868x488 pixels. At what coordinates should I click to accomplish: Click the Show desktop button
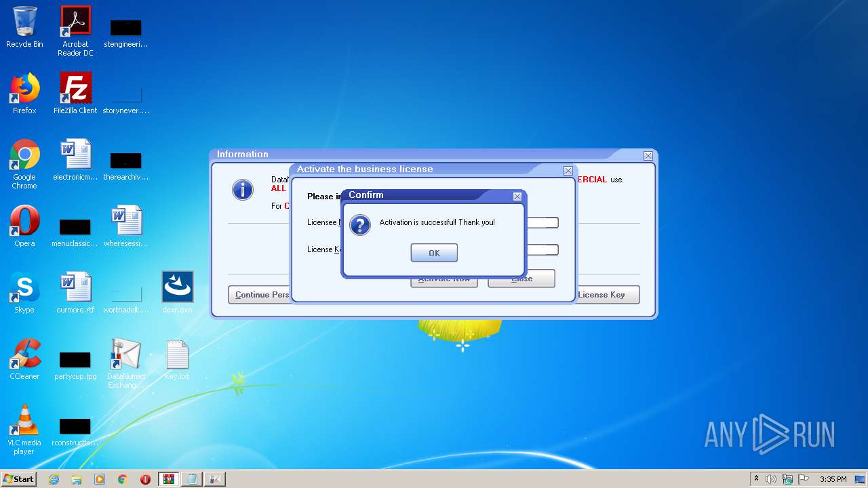[861, 479]
